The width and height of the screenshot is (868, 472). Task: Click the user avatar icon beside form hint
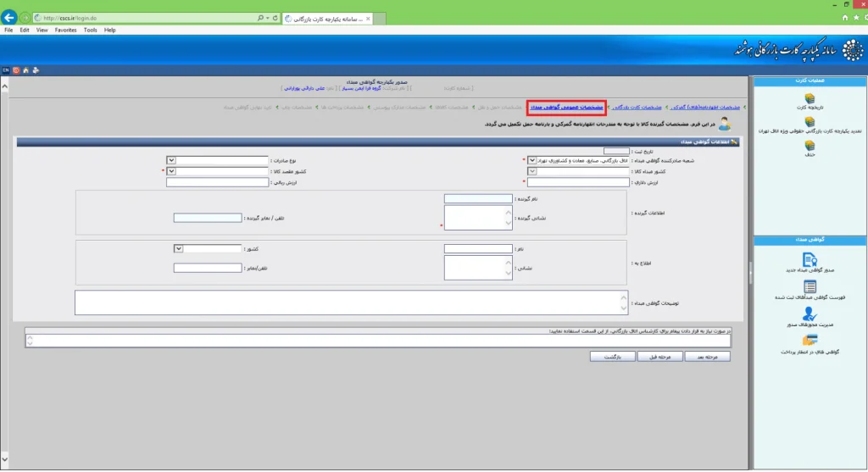pyautogui.click(x=725, y=124)
